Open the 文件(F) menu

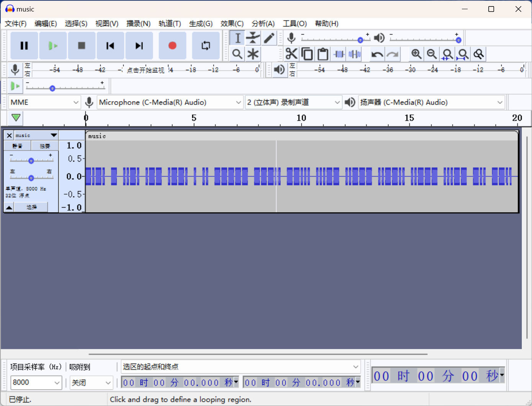[x=15, y=24]
